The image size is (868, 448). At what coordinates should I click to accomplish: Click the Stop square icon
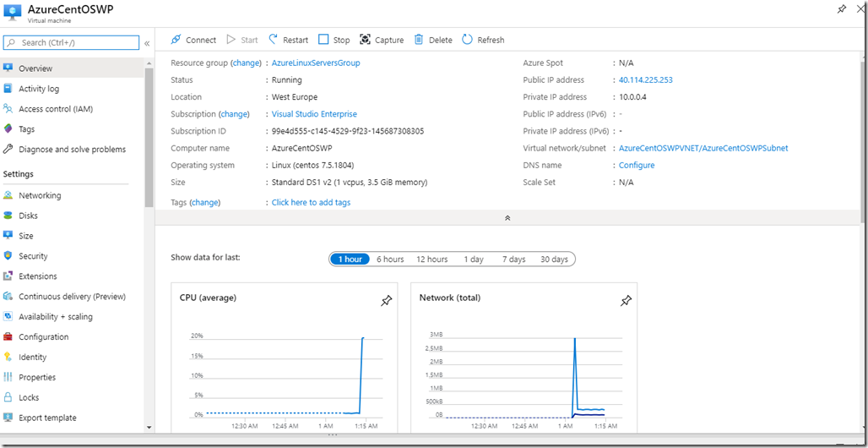[x=324, y=40]
